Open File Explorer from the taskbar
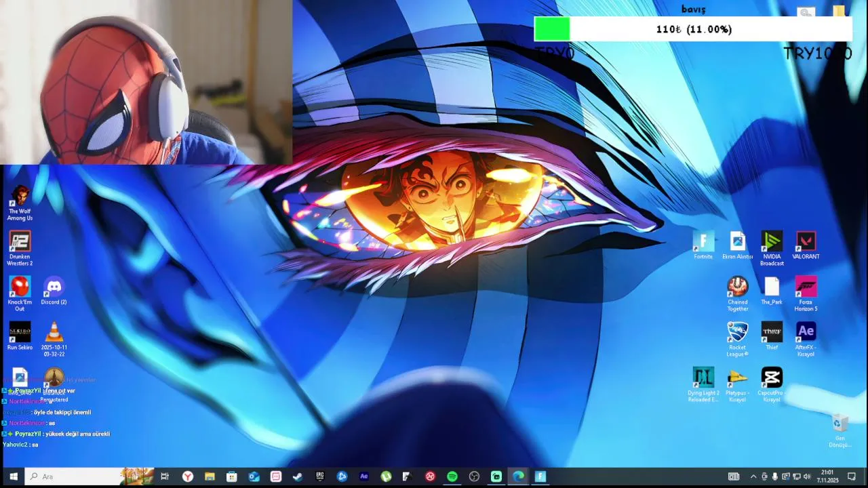 point(210,476)
